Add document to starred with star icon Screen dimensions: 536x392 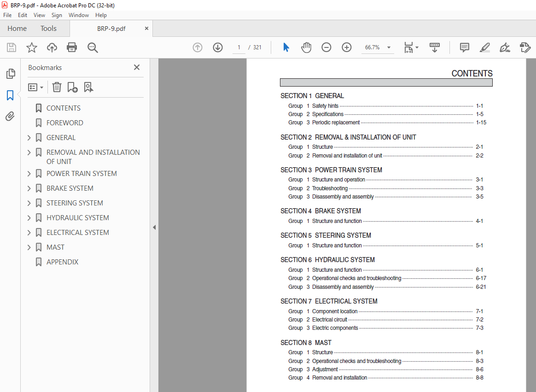(x=32, y=47)
